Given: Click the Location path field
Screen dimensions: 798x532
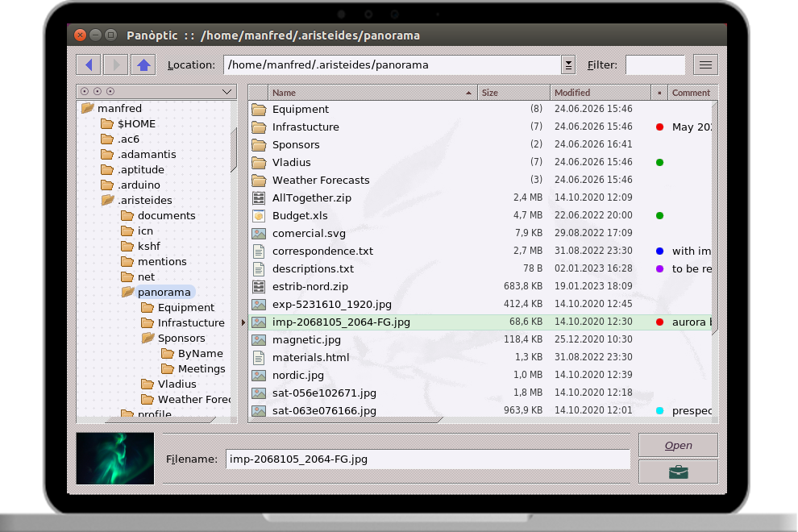Looking at the screenshot, I should pyautogui.click(x=393, y=64).
